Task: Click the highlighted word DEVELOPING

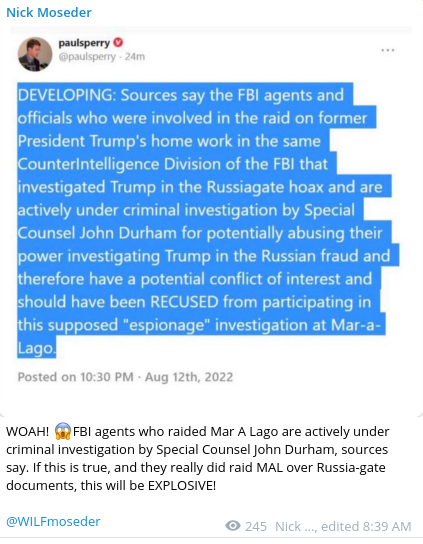Action: (67, 95)
